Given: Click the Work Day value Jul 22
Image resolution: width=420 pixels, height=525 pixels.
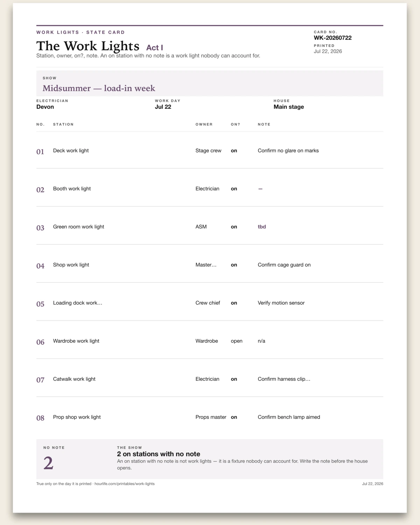Looking at the screenshot, I should click(x=163, y=107).
